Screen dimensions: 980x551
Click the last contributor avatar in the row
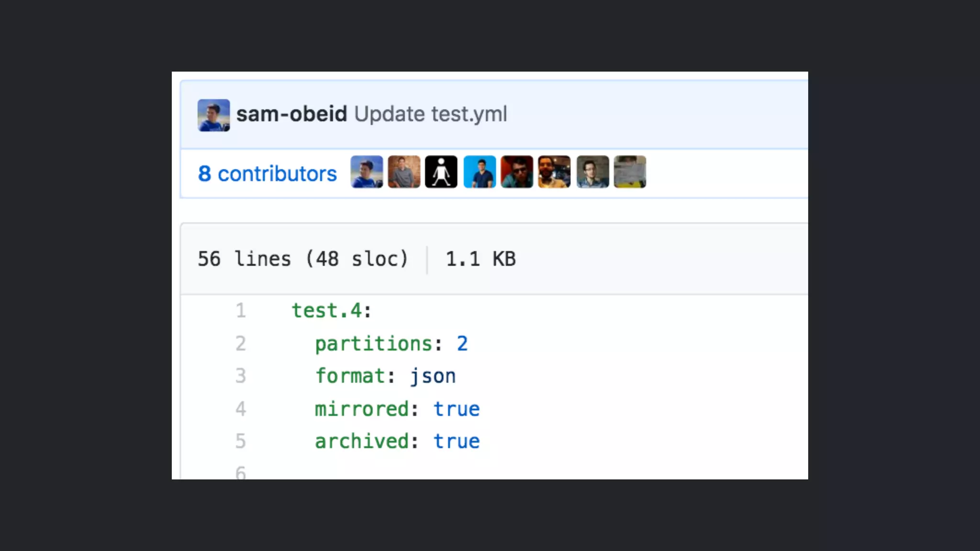point(630,172)
